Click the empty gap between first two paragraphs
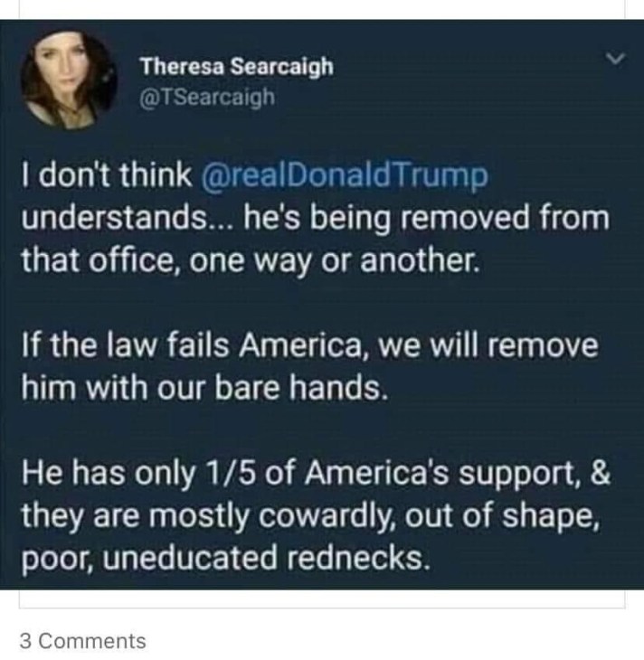Viewport: 644px width, 660px height. pos(322,303)
